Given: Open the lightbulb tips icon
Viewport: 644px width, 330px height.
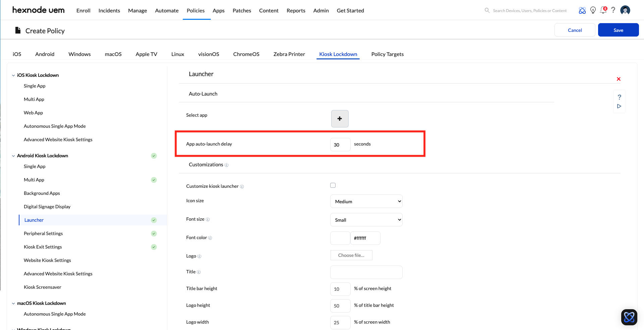Looking at the screenshot, I should coord(593,10).
